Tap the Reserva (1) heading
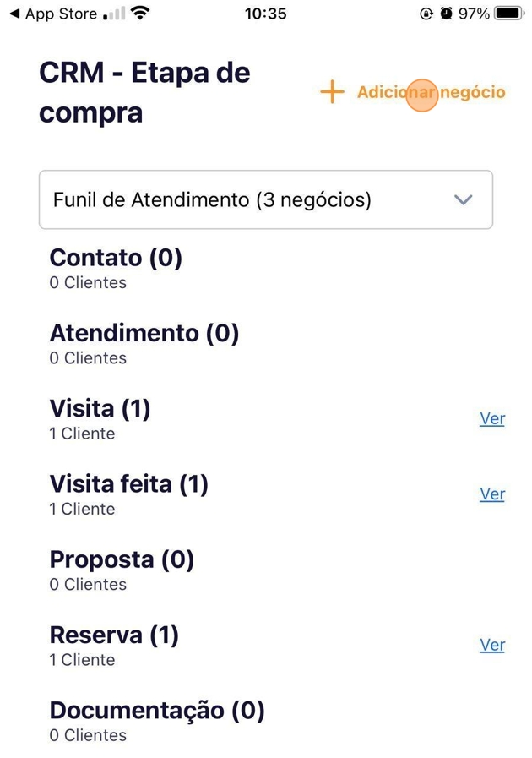Viewport: 532px width, 758px height. tap(114, 635)
